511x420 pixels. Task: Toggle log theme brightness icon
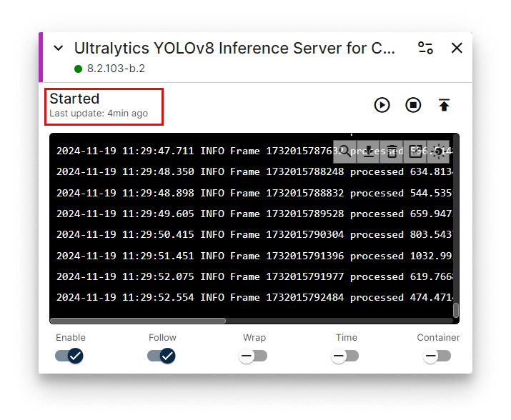(438, 151)
